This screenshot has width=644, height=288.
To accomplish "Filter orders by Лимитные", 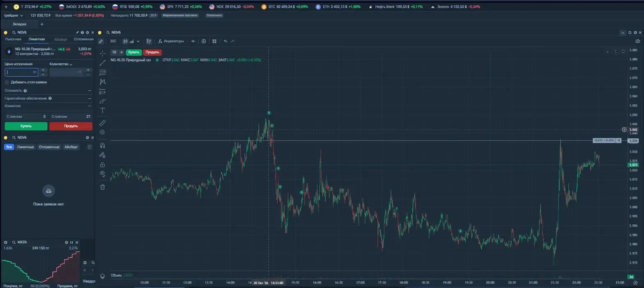I will coord(25,147).
